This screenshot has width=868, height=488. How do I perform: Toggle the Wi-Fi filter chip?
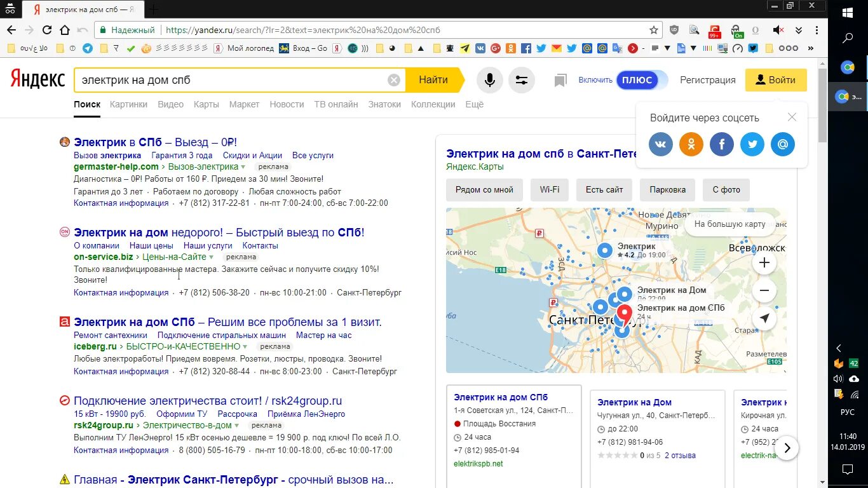click(550, 189)
